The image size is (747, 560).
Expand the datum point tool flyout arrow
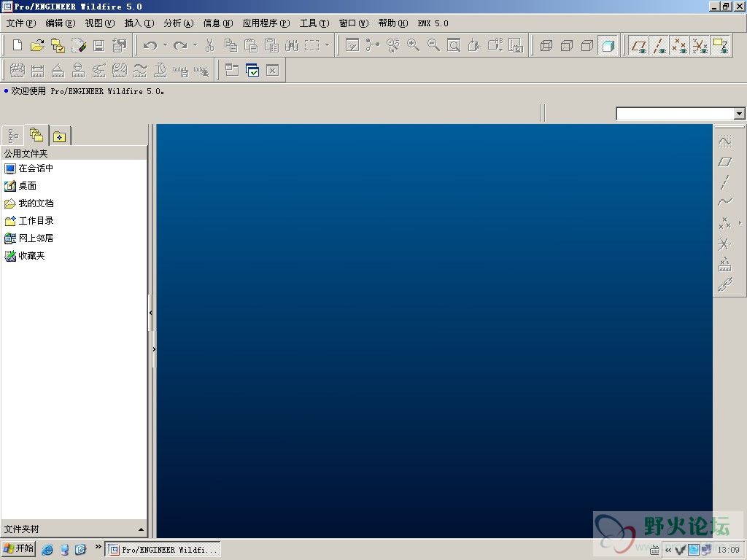740,222
